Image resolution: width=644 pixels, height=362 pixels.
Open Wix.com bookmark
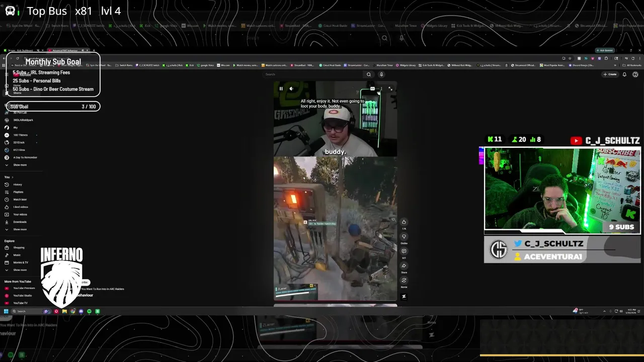[223, 65]
